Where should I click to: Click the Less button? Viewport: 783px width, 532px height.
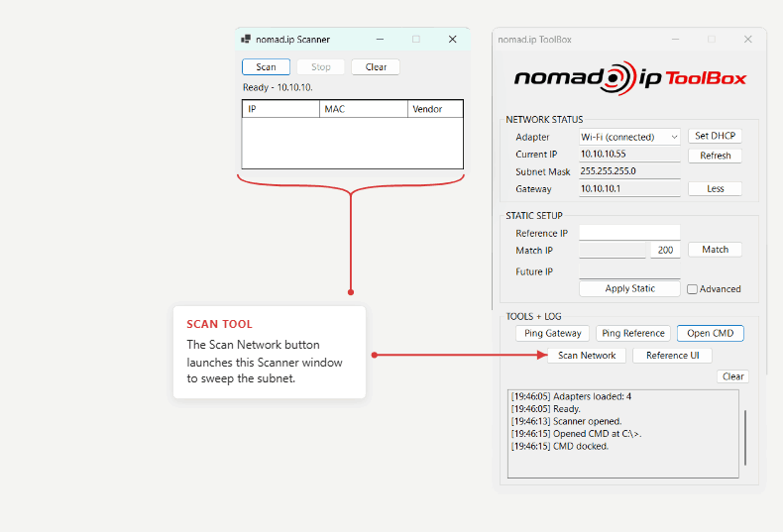715,188
